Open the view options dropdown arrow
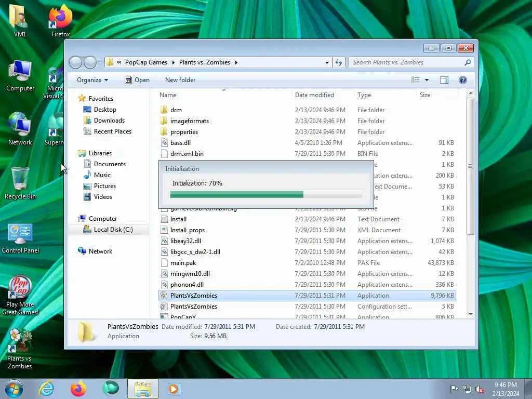Image resolution: width=532 pixels, height=399 pixels. click(x=427, y=80)
